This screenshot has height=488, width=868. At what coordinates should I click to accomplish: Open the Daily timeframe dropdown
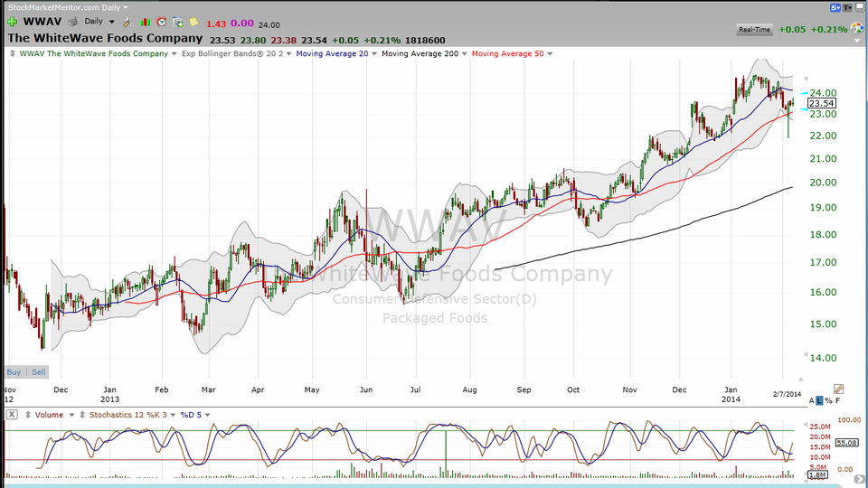coord(99,22)
